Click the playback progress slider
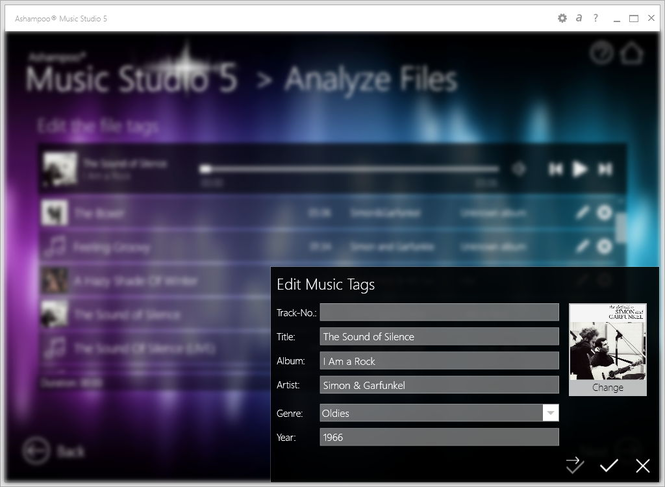665x487 pixels. 349,169
